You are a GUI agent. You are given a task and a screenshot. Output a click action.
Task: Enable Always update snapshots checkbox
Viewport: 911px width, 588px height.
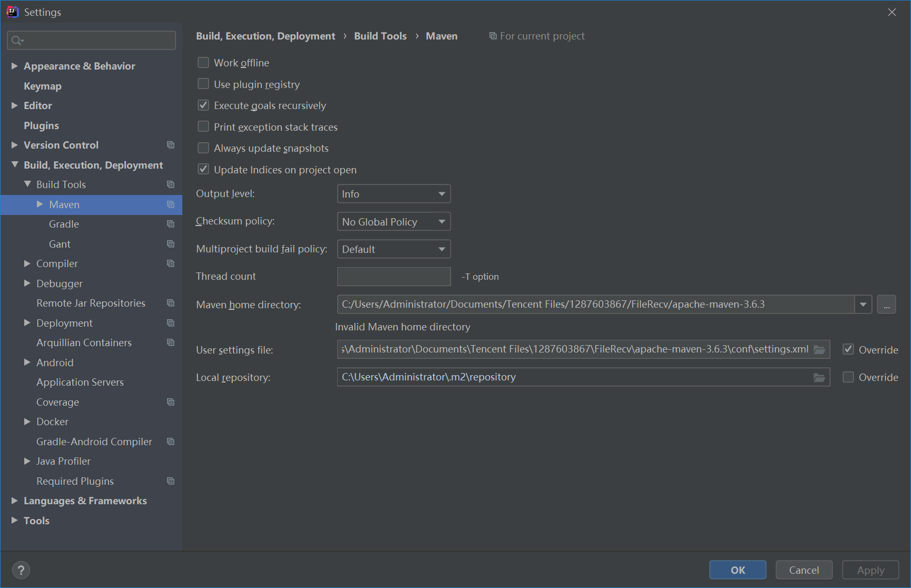coord(203,148)
